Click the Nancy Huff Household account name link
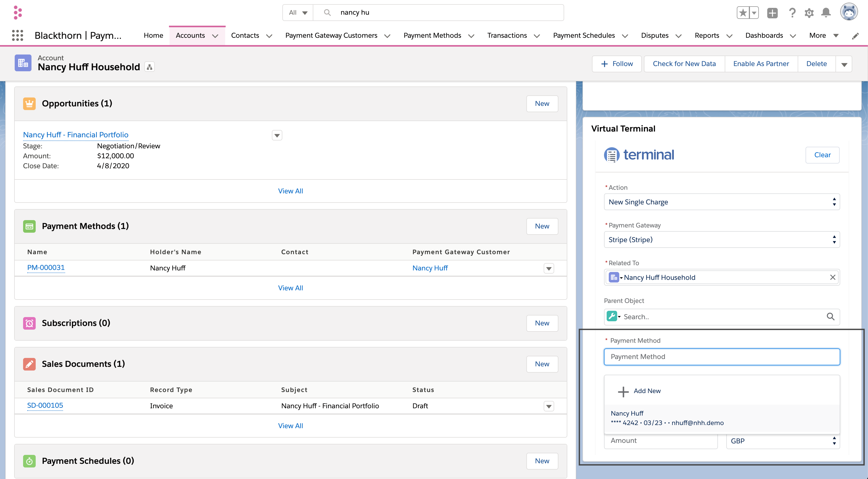The height and width of the screenshot is (479, 868). coord(89,67)
